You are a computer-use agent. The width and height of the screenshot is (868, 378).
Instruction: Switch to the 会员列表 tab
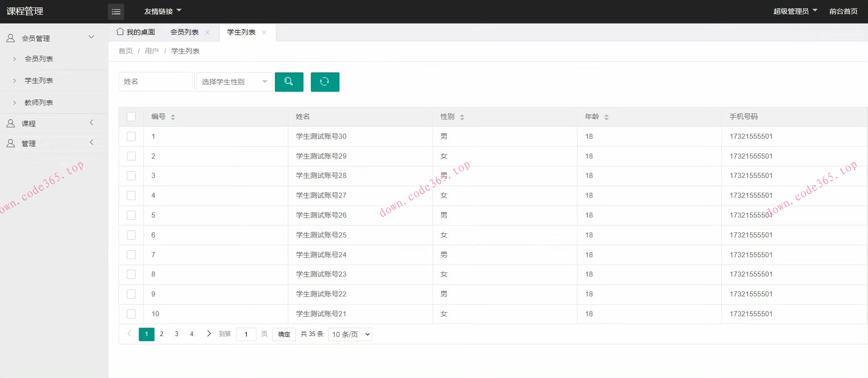point(184,32)
